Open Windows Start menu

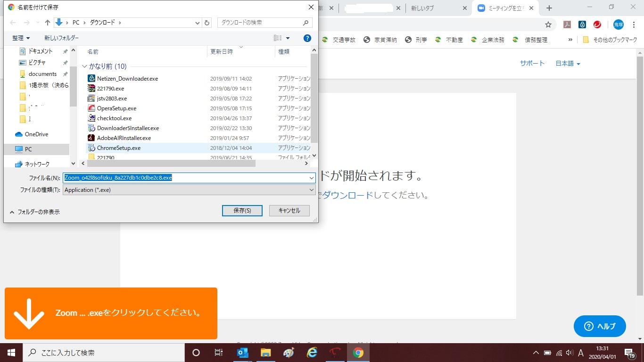11,353
